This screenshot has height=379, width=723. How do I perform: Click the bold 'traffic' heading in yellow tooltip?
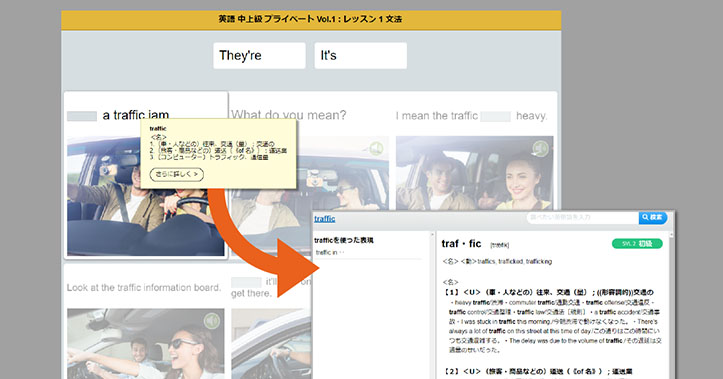[158, 129]
